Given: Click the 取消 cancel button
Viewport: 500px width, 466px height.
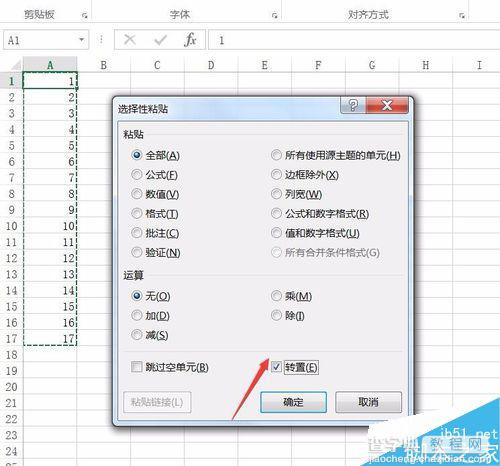Looking at the screenshot, I should (368, 402).
